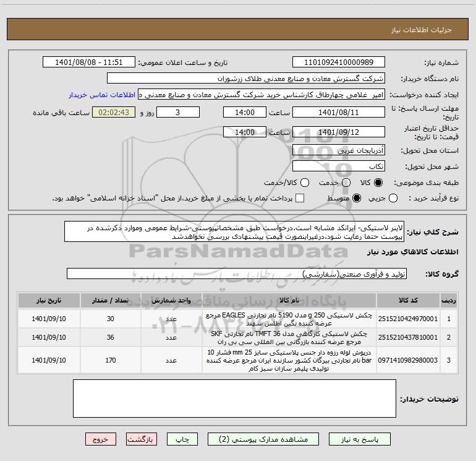Open the اطلاعات تماس خریدار link
Image resolution: width=476 pixels, height=461 pixels.
click(x=102, y=95)
